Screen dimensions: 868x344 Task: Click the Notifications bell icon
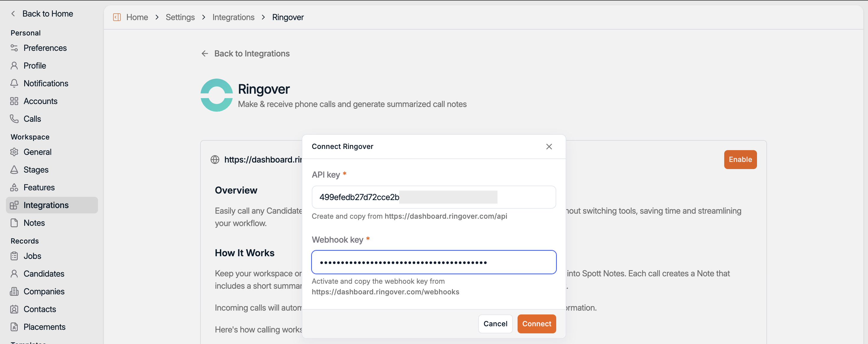[x=14, y=83]
